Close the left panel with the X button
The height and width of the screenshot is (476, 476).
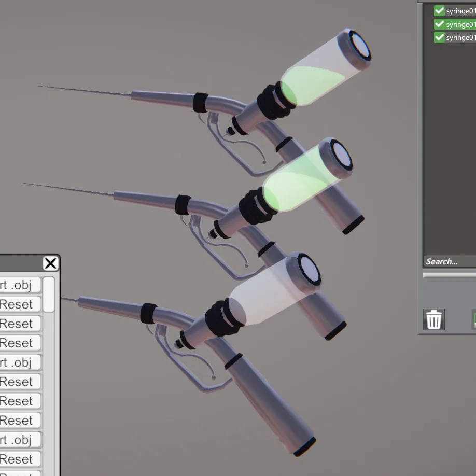[51, 263]
